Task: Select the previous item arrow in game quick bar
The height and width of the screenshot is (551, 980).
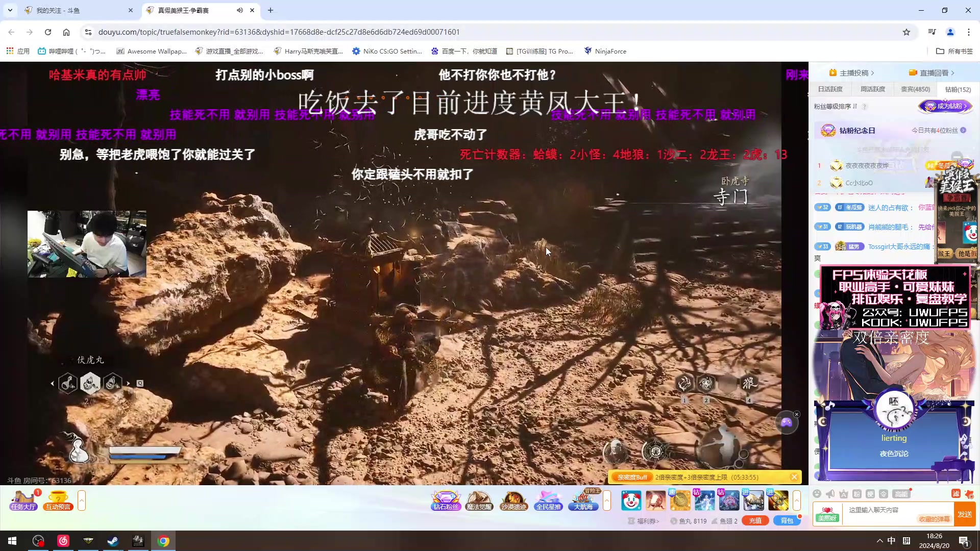Action: [52, 383]
